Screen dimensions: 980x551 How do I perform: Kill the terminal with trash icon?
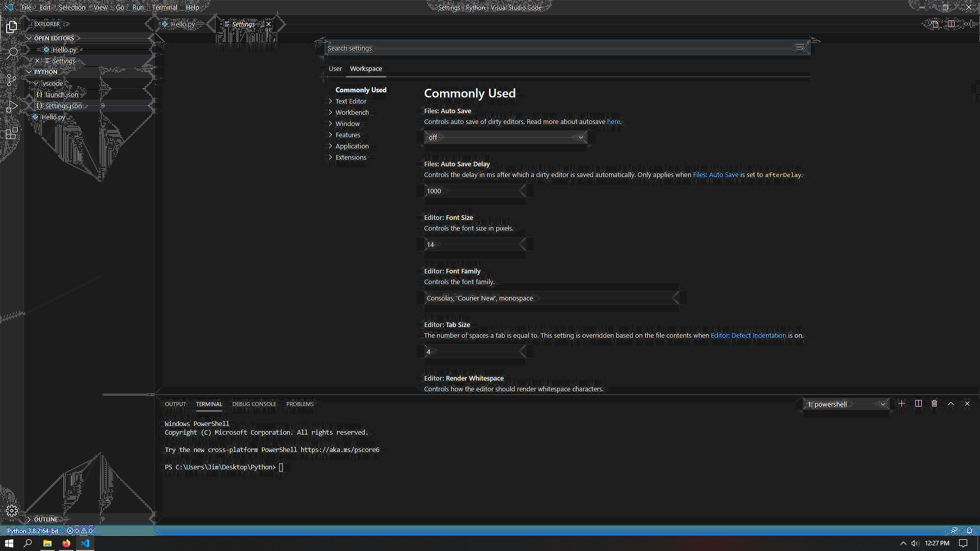(x=935, y=404)
